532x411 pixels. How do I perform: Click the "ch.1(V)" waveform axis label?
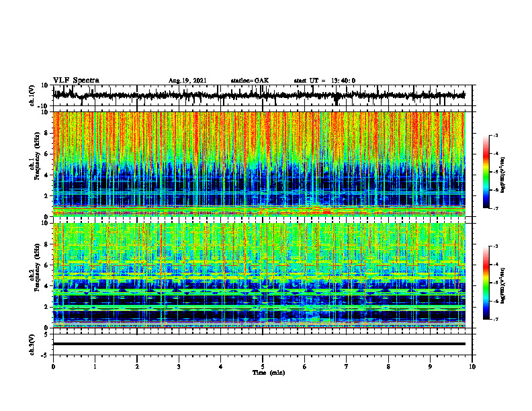[x=32, y=95]
